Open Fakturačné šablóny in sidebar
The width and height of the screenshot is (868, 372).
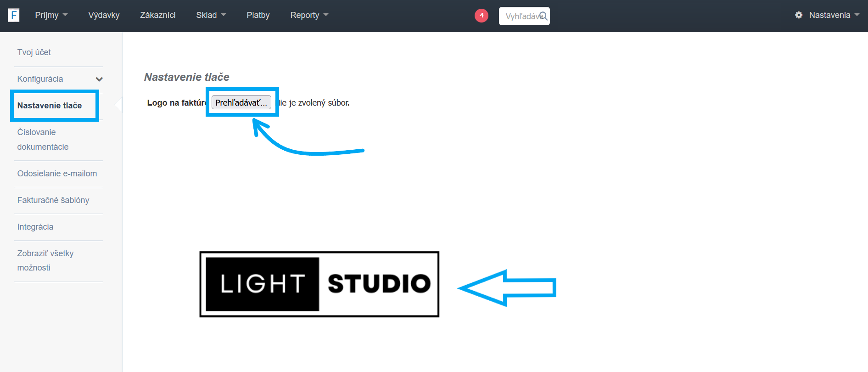(53, 200)
